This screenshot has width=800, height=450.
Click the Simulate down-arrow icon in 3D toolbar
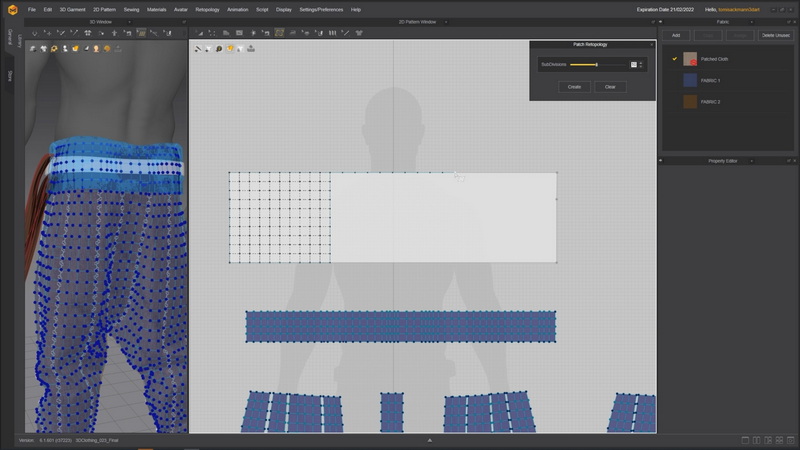(35, 33)
